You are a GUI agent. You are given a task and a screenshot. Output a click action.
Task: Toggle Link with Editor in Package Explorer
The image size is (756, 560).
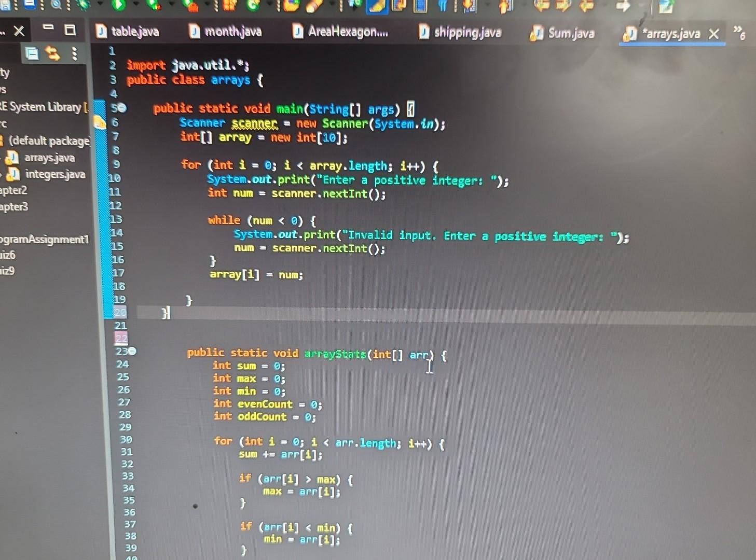click(50, 54)
